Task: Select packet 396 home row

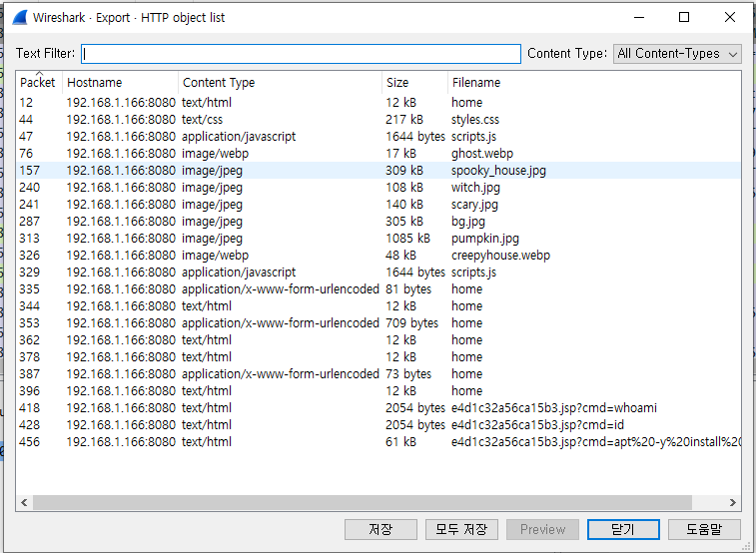Action: [378, 390]
